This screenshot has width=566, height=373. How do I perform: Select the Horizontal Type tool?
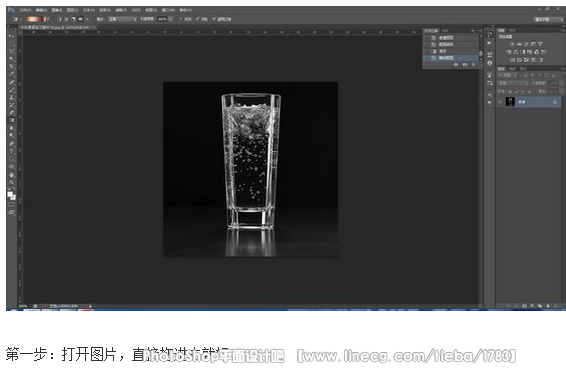[x=11, y=151]
